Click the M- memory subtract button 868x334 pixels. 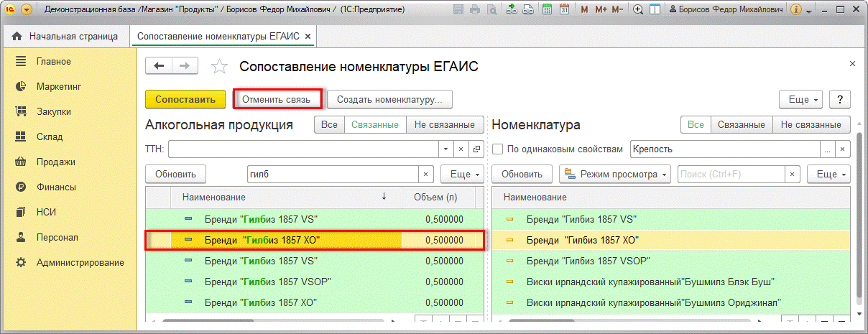click(617, 10)
